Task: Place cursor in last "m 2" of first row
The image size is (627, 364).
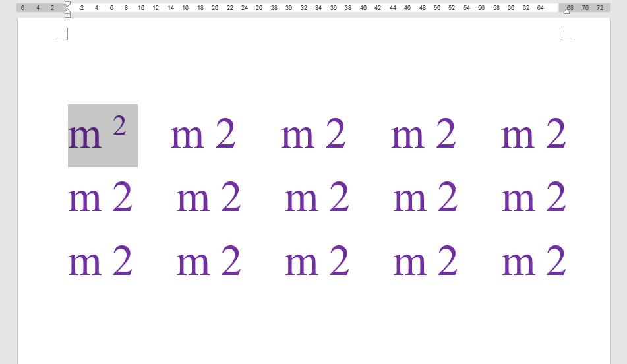Action: tap(533, 134)
